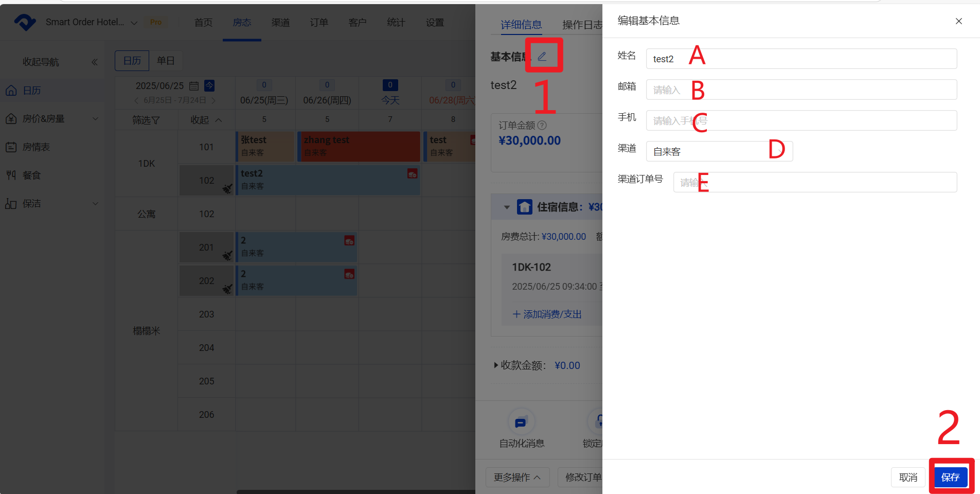Open 餐食 in the sidebar

[52, 175]
